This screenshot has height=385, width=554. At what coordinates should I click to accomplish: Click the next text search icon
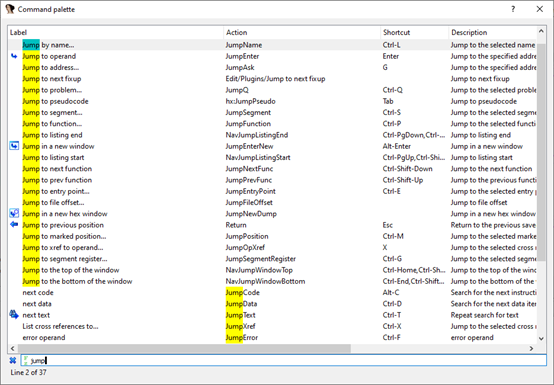[x=14, y=314]
